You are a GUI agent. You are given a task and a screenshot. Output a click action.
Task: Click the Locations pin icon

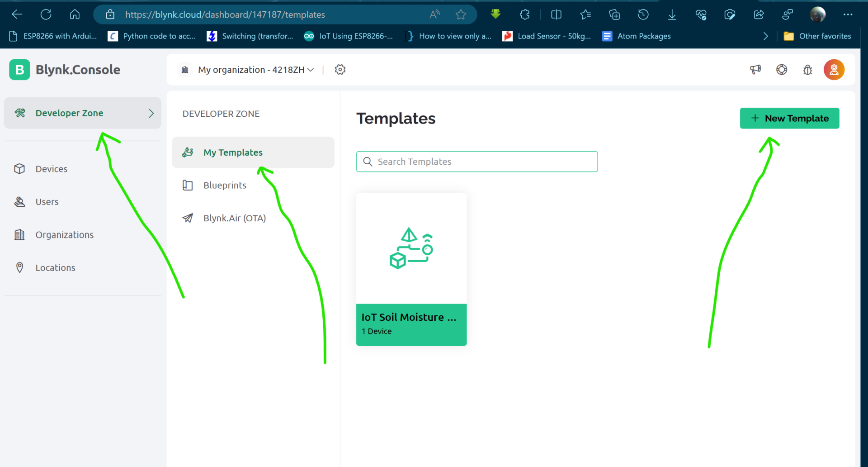pyautogui.click(x=19, y=267)
